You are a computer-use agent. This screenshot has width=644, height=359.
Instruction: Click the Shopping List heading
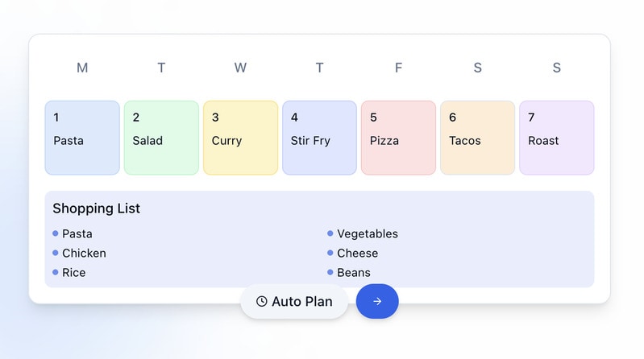click(x=96, y=208)
